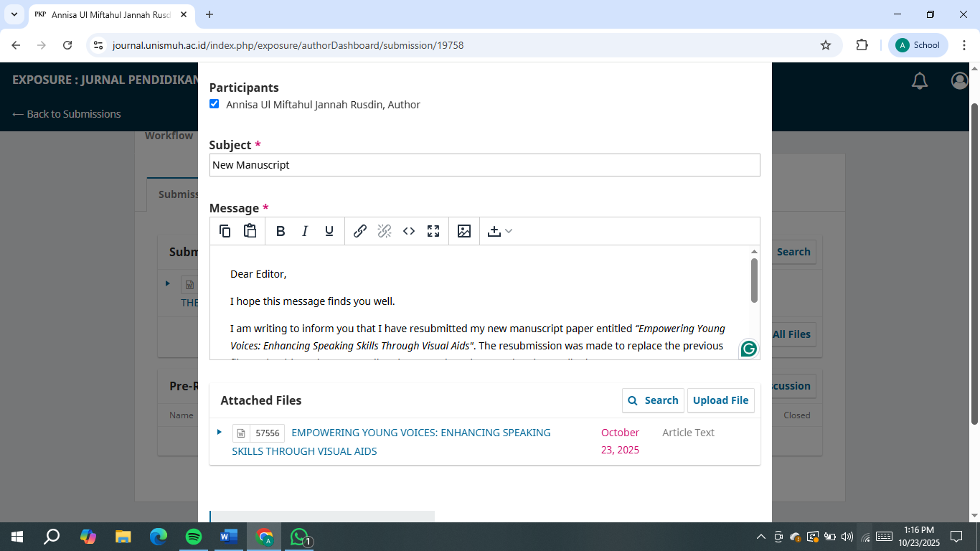Click the insert link icon
Viewport: 980px width, 551px height.
pos(360,231)
